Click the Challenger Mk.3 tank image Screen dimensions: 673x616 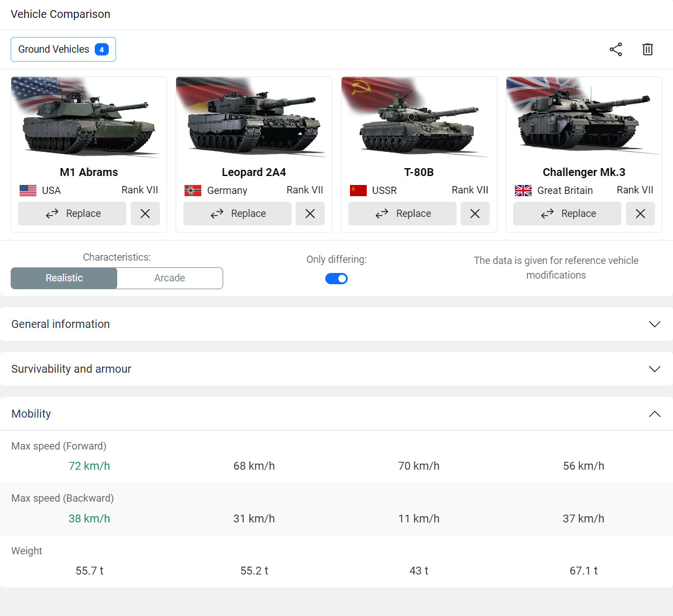584,117
